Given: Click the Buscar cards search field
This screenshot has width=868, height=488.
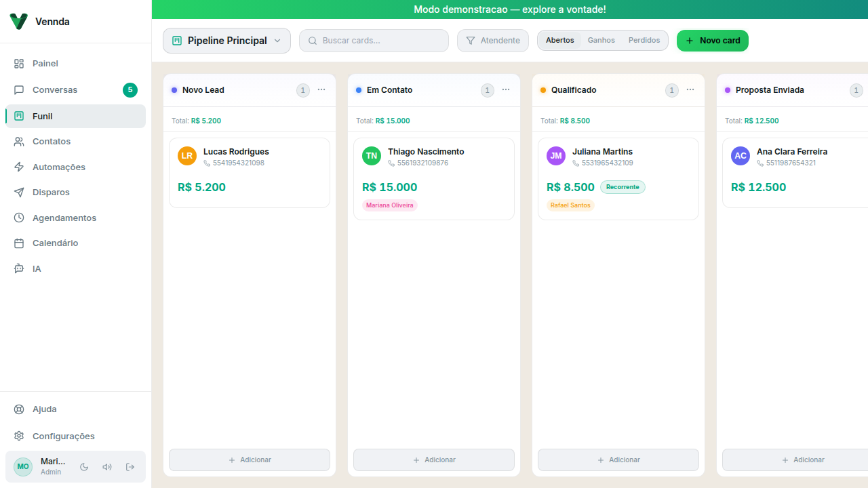Looking at the screenshot, I should [374, 41].
